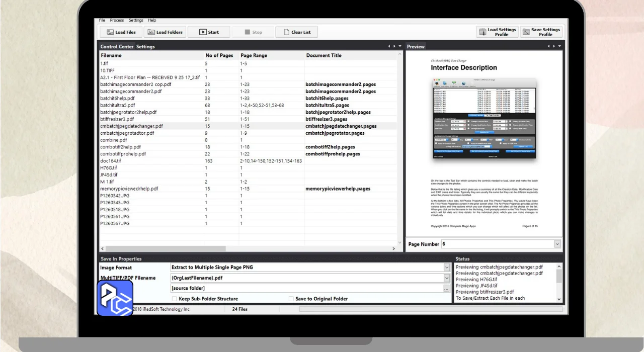This screenshot has width=644, height=352.
Task: Click page range 1-2,4-50,52-51,53-68 cell
Action: (x=272, y=106)
